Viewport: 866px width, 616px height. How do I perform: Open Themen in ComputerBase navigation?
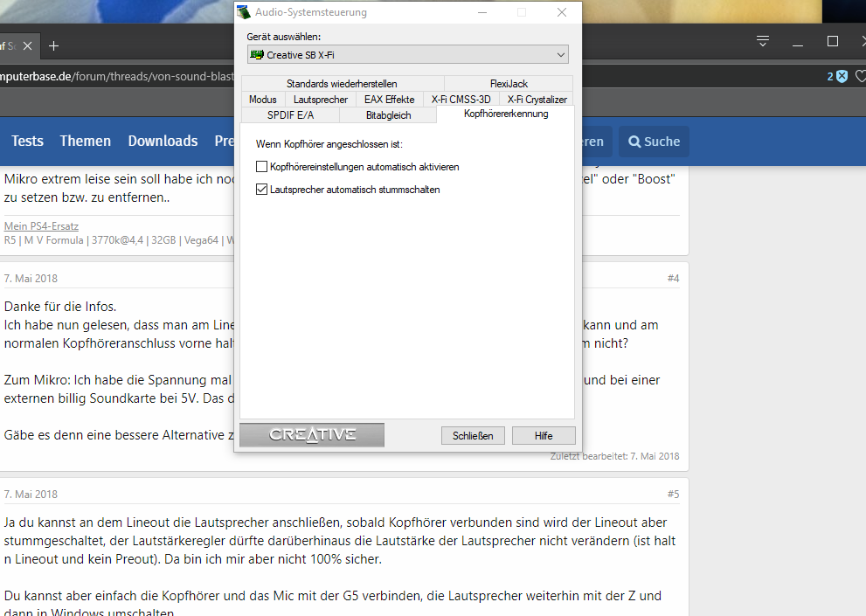pos(85,141)
